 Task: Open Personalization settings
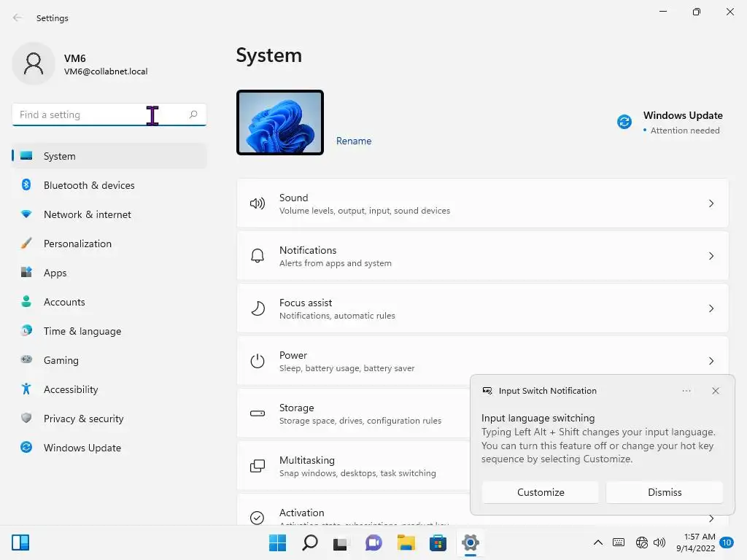click(109, 244)
